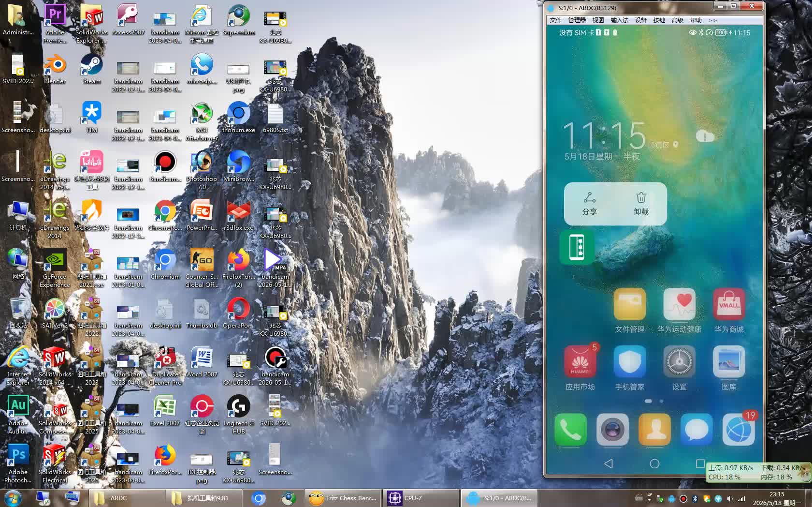812x507 pixels.
Task: Tap the weather cloud icon on phone
Action: [x=705, y=136]
